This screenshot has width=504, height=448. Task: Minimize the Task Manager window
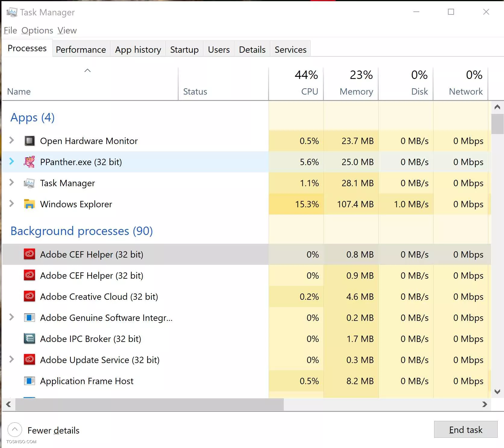416,12
